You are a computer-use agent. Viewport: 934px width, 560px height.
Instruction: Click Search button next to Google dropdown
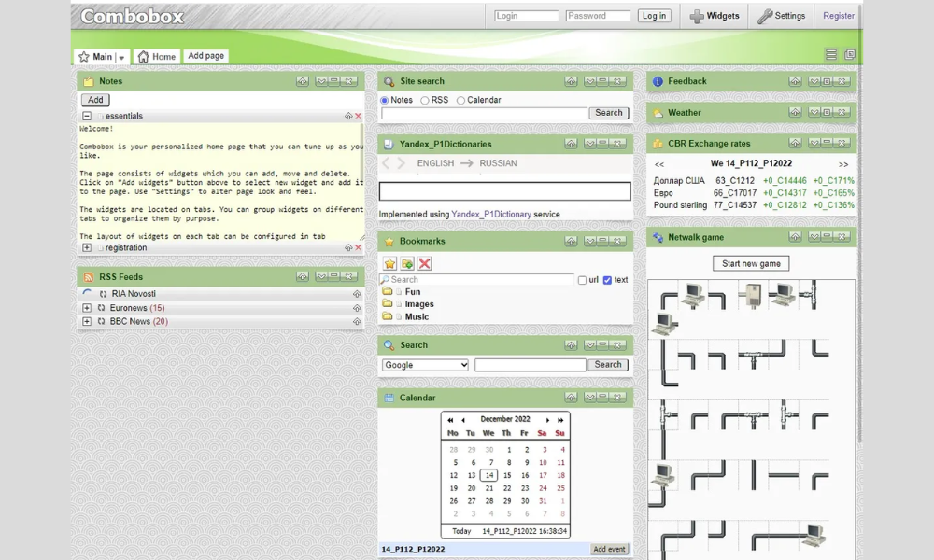[608, 365]
